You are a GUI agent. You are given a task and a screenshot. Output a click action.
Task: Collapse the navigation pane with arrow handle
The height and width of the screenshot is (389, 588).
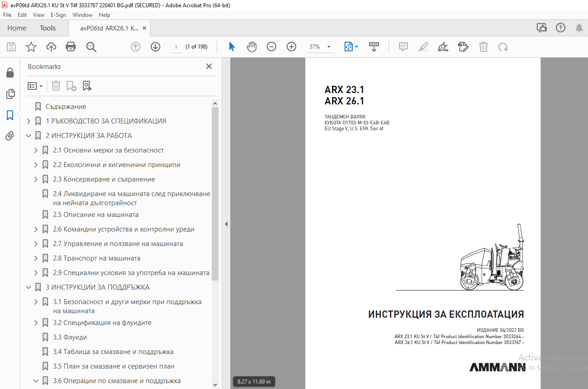point(226,224)
